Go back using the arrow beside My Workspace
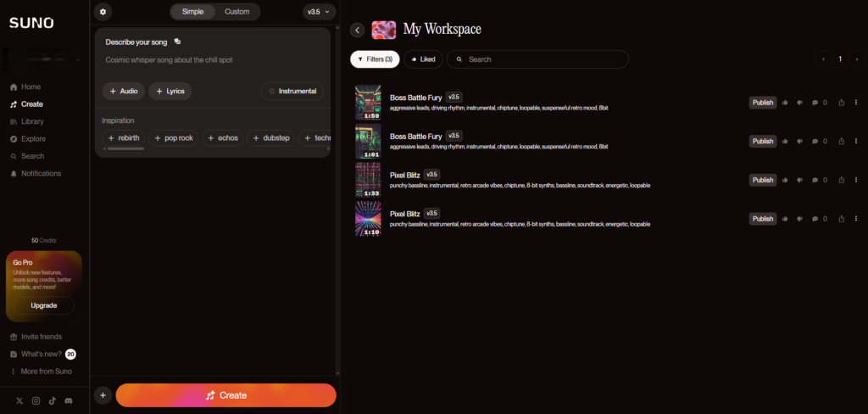The image size is (868, 414). [x=358, y=30]
